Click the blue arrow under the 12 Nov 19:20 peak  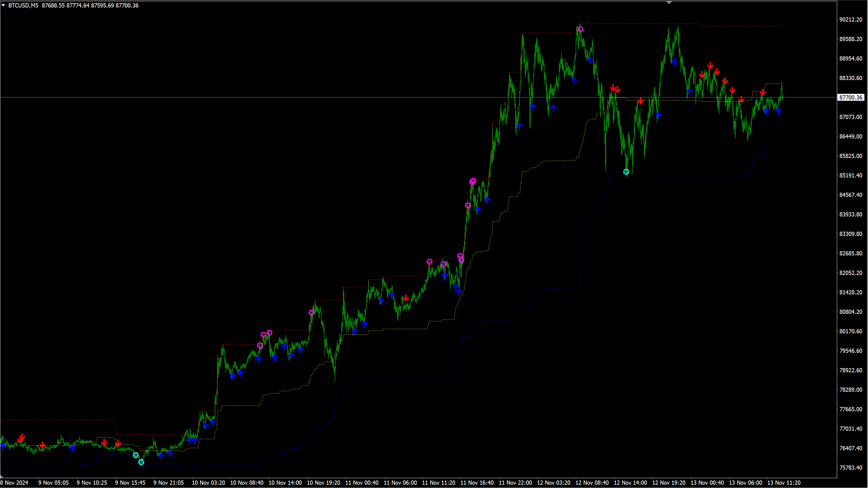click(x=674, y=62)
